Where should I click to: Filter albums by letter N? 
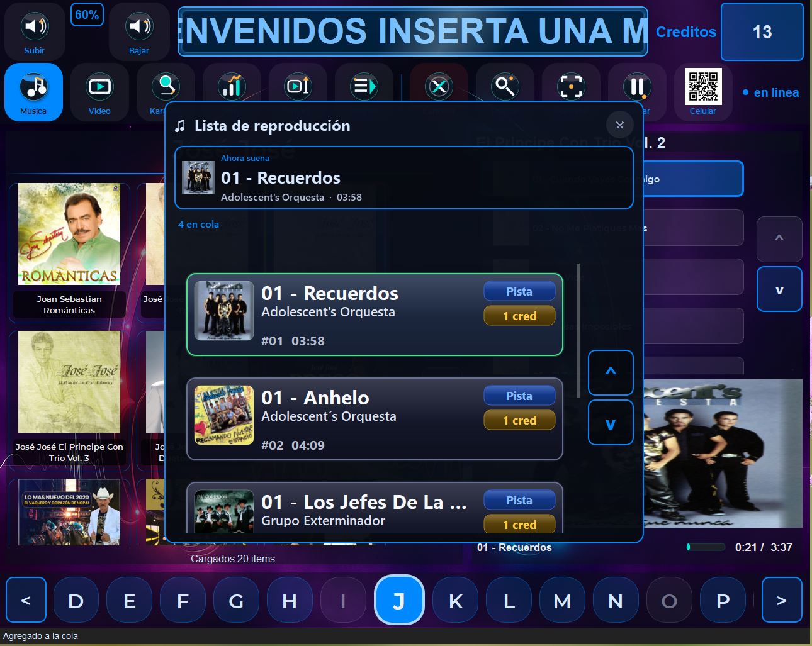tap(616, 601)
